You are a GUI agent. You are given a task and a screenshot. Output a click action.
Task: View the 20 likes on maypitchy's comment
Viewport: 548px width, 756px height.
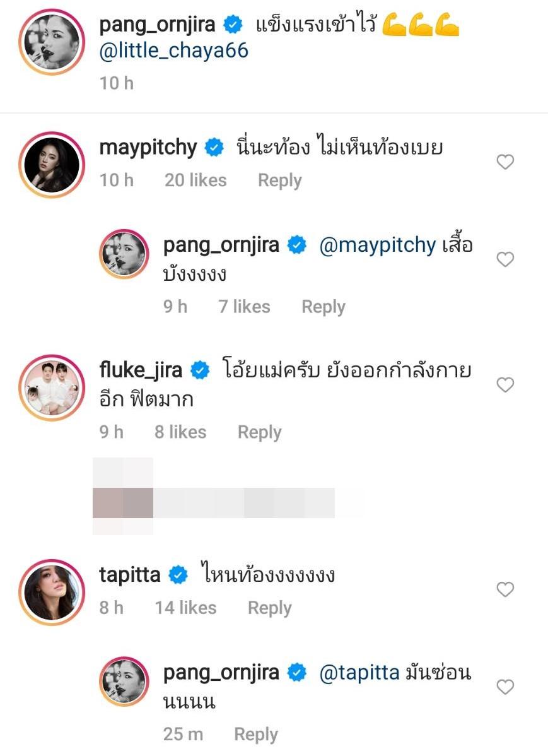(195, 180)
